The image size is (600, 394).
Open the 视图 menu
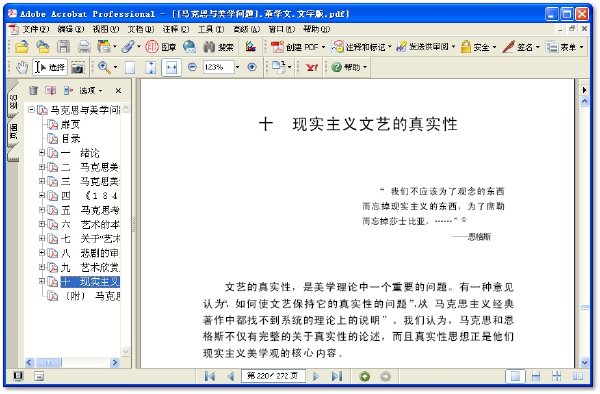coord(106,29)
